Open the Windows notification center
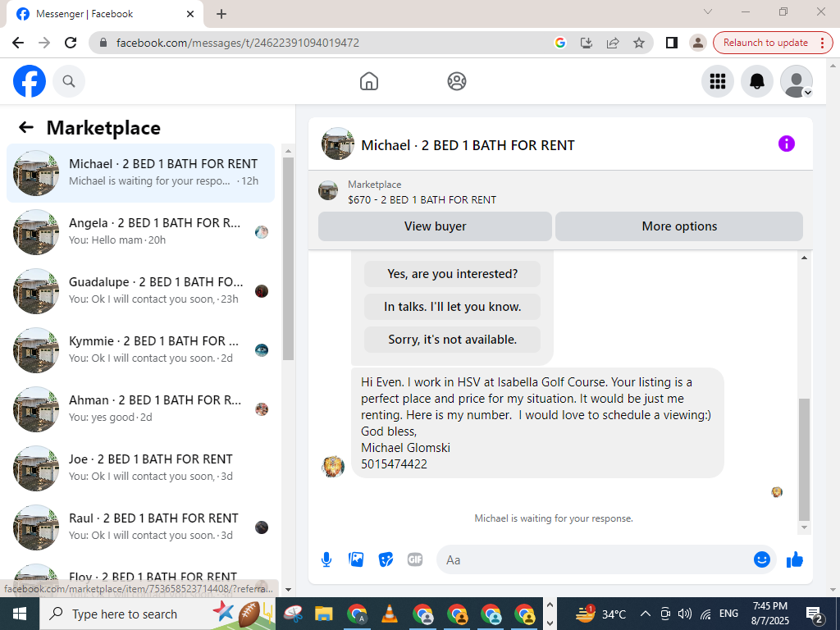The height and width of the screenshot is (630, 840). (x=815, y=614)
